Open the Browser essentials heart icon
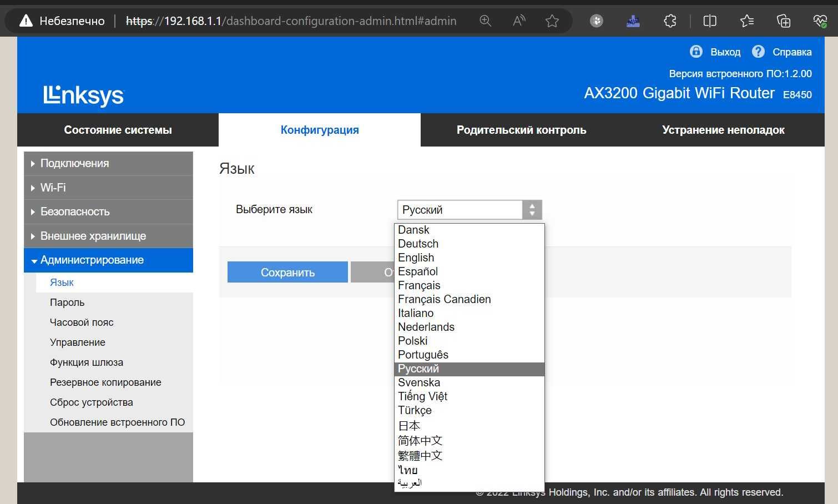The width and height of the screenshot is (838, 504). pos(820,21)
